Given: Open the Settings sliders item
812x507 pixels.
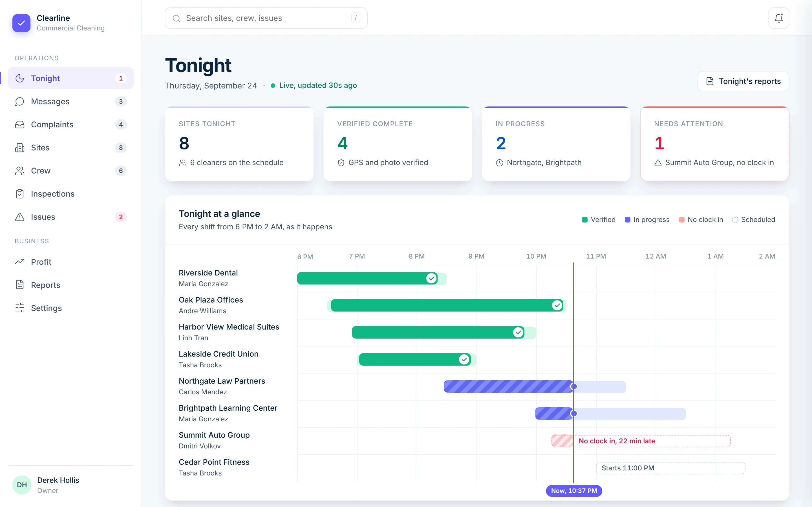Looking at the screenshot, I should coord(71,308).
